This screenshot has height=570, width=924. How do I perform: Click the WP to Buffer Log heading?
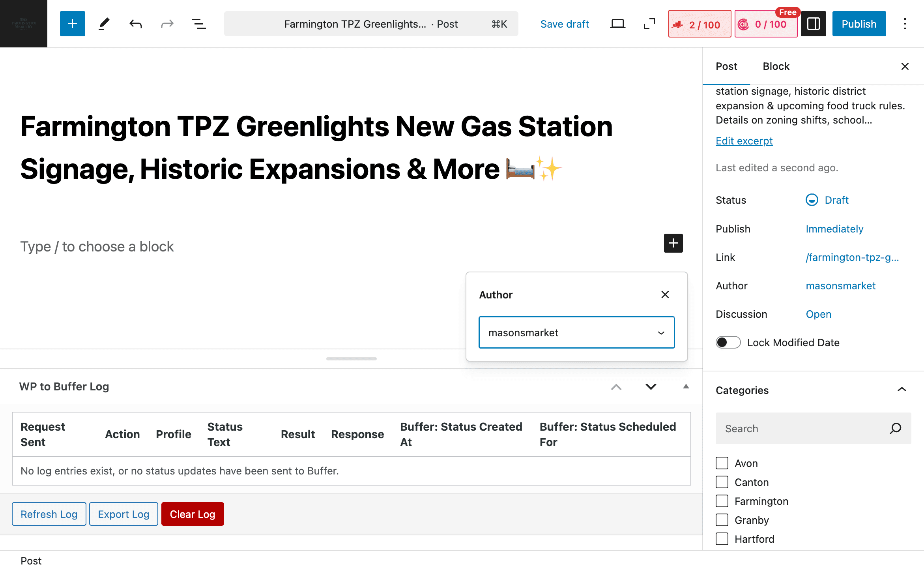[x=64, y=386]
